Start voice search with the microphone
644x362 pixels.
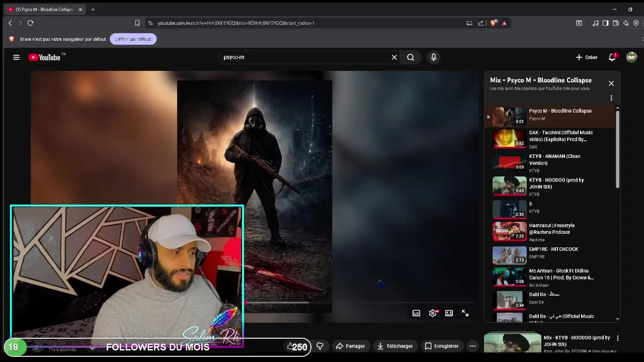tap(434, 57)
